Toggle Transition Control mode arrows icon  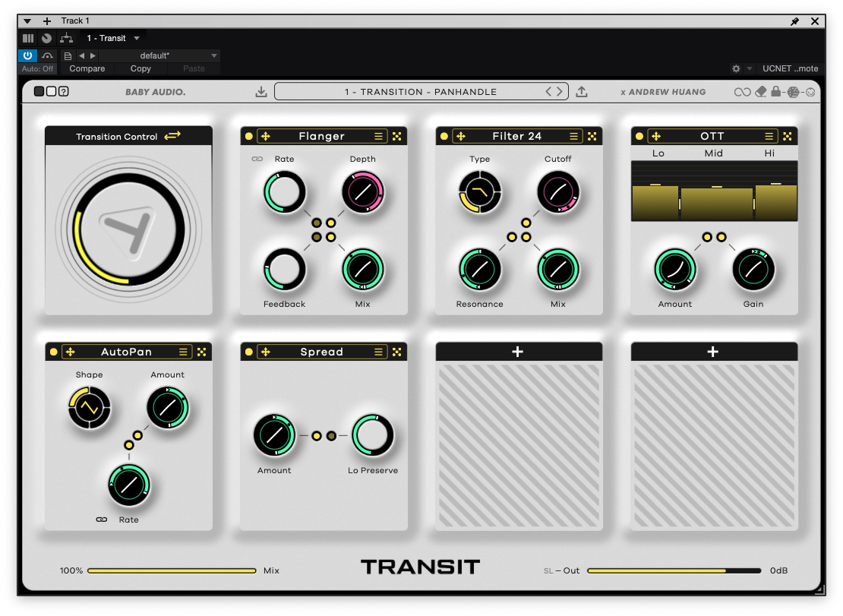(172, 136)
